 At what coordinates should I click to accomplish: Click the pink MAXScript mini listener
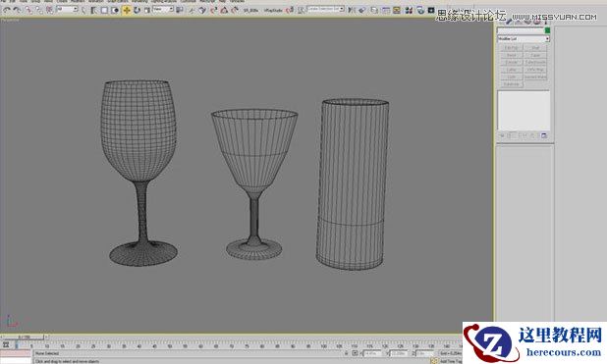tap(16, 353)
